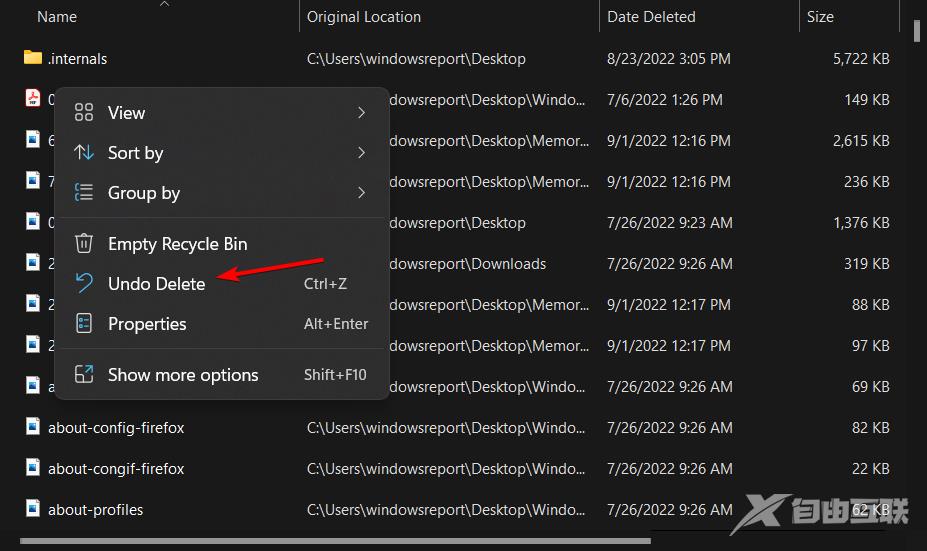Select image file icon in 319 KB row

(x=33, y=262)
